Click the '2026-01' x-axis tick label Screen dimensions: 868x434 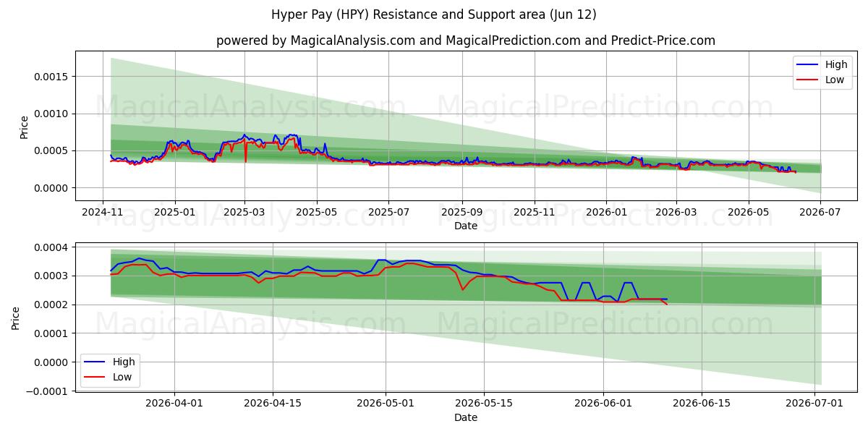pos(606,212)
